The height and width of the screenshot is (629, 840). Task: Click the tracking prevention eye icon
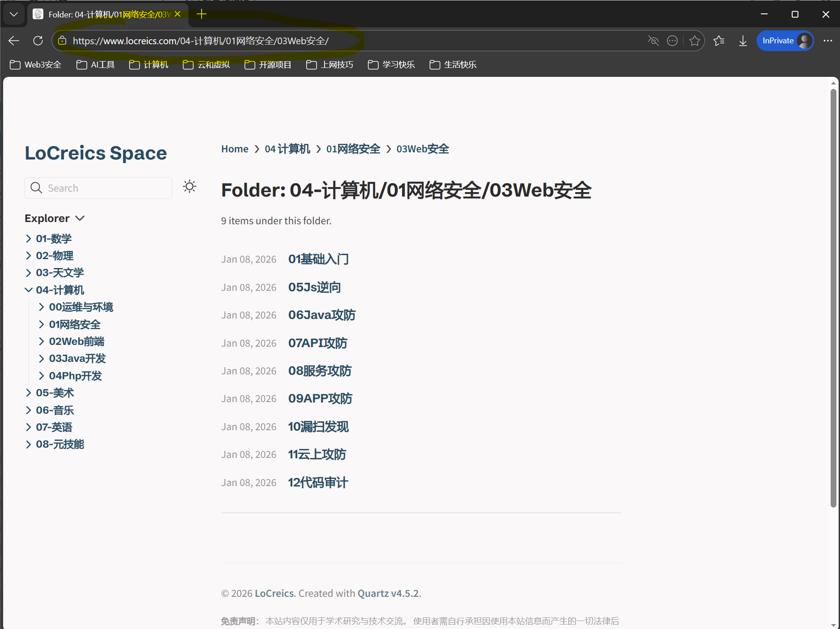653,41
